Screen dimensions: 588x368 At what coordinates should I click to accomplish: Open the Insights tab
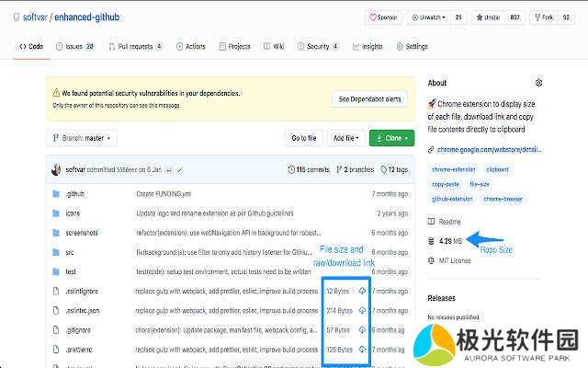[367, 46]
